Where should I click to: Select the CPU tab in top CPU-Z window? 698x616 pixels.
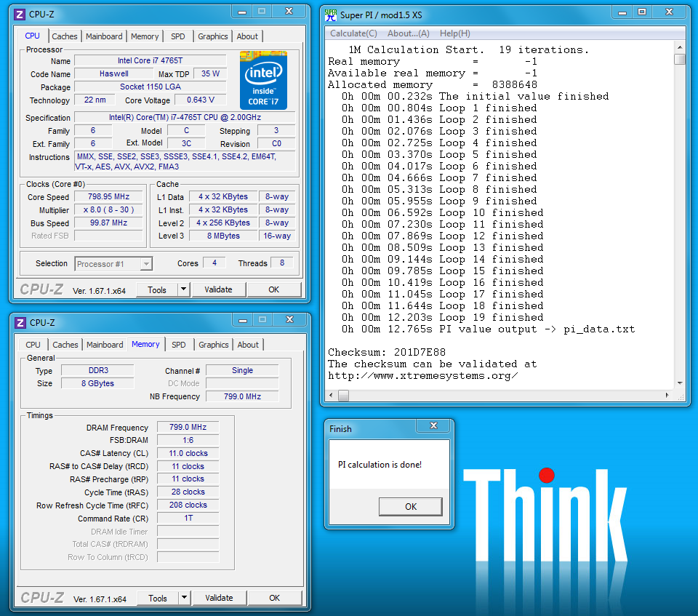point(33,36)
